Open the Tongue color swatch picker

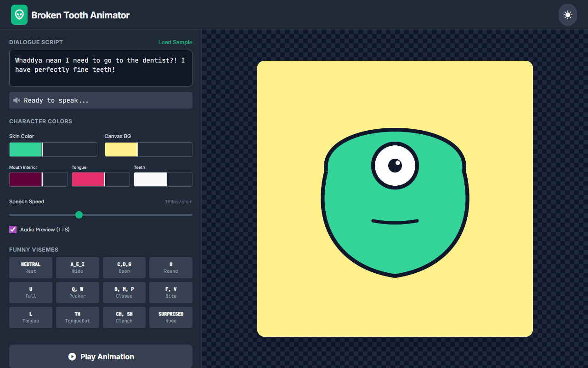pos(87,179)
